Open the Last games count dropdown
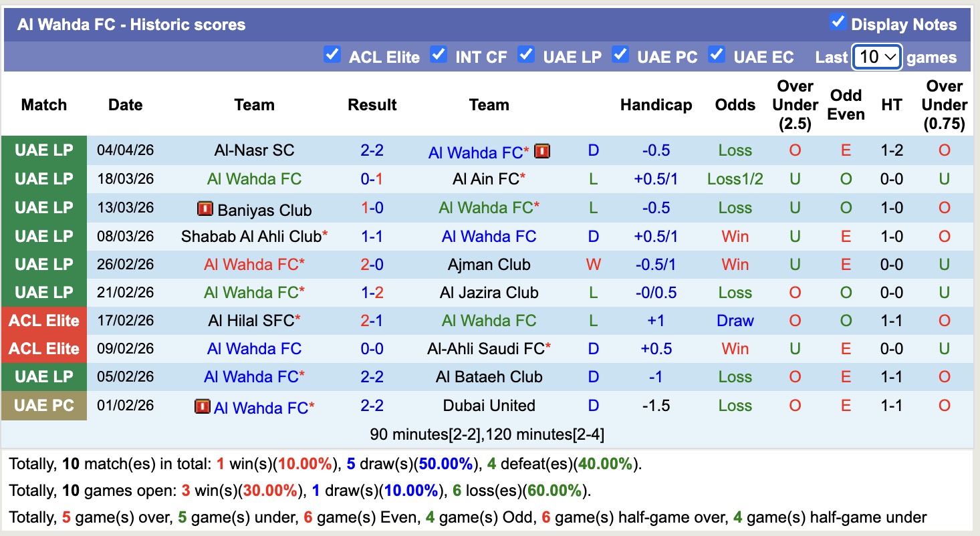 pyautogui.click(x=876, y=57)
